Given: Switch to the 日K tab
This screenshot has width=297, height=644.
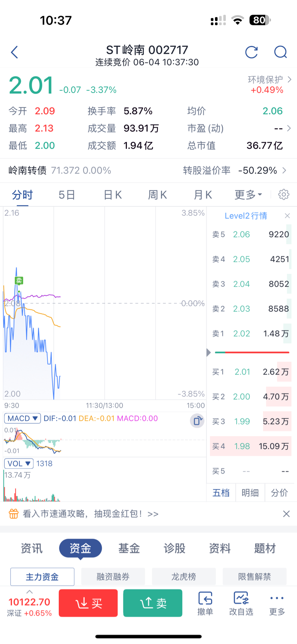Looking at the screenshot, I should click(x=113, y=195).
